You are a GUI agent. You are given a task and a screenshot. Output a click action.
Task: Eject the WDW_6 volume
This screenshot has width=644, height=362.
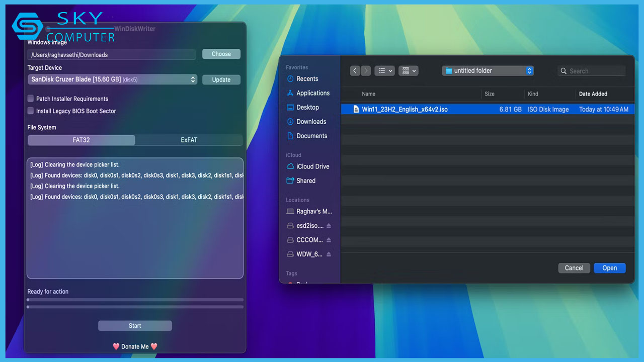(x=329, y=254)
